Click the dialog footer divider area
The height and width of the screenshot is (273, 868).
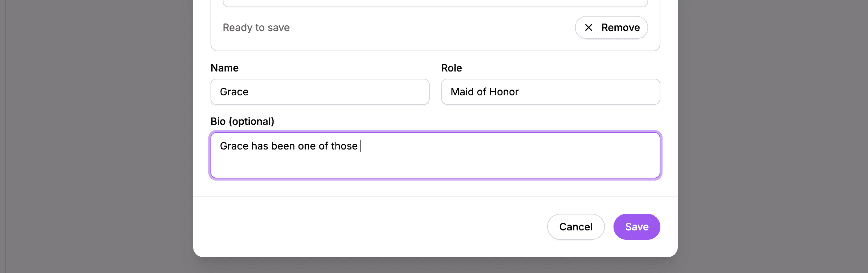(x=433, y=196)
